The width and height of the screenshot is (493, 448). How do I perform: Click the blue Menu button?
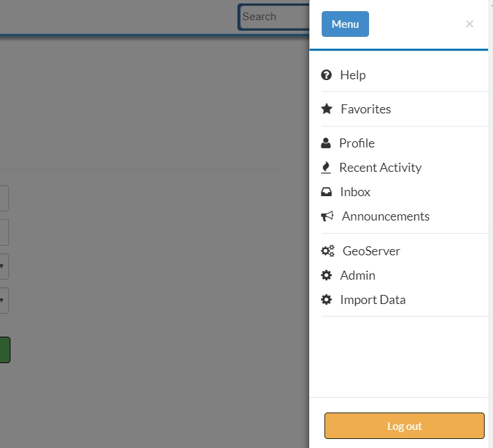pyautogui.click(x=345, y=24)
